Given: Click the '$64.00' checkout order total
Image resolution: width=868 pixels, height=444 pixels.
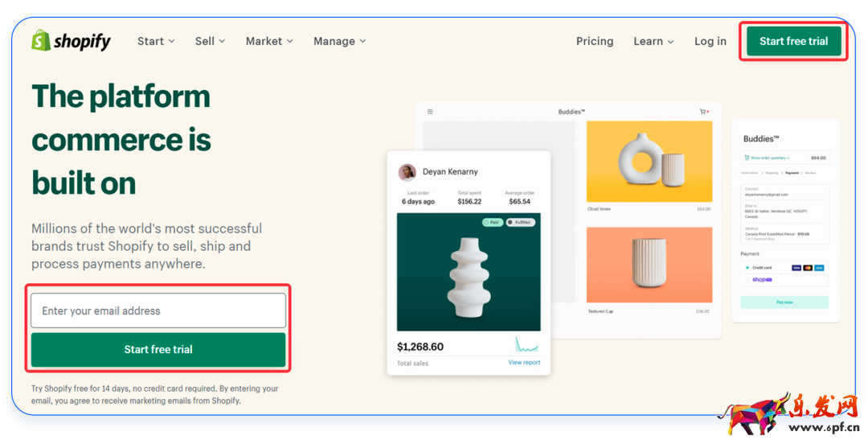Looking at the screenshot, I should click(x=818, y=158).
